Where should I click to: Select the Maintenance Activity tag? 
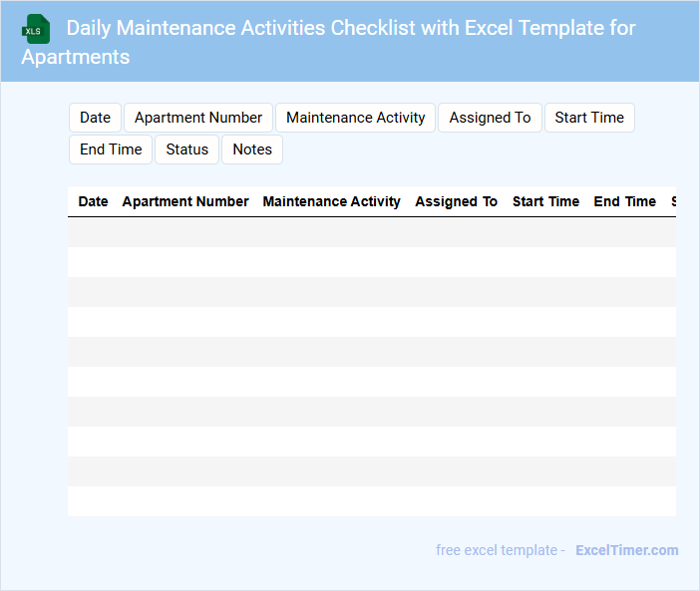tap(356, 118)
